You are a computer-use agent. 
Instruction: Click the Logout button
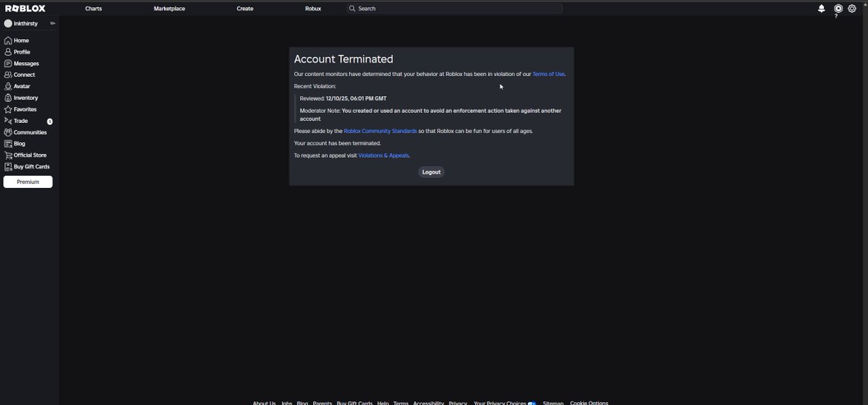tap(431, 172)
